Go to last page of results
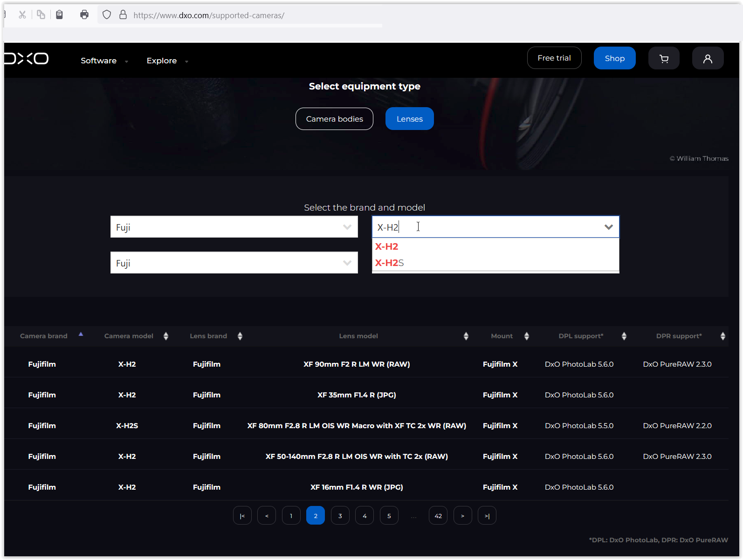743x560 pixels. tap(487, 515)
